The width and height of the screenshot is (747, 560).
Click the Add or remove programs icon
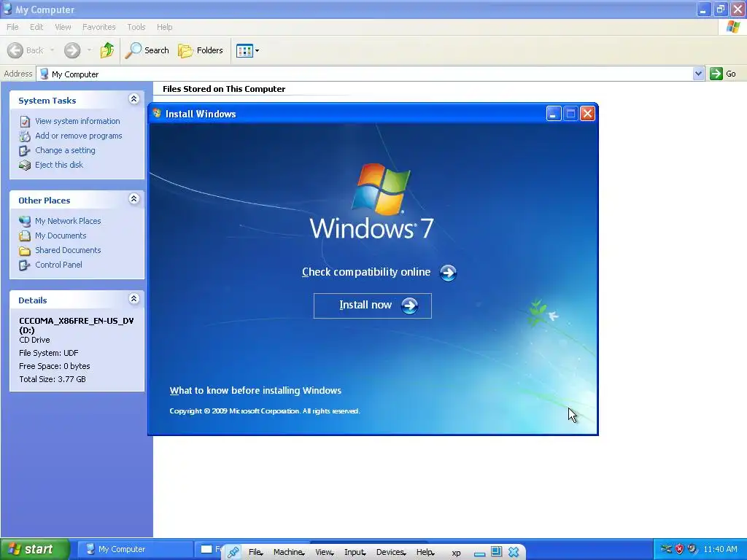pos(25,136)
